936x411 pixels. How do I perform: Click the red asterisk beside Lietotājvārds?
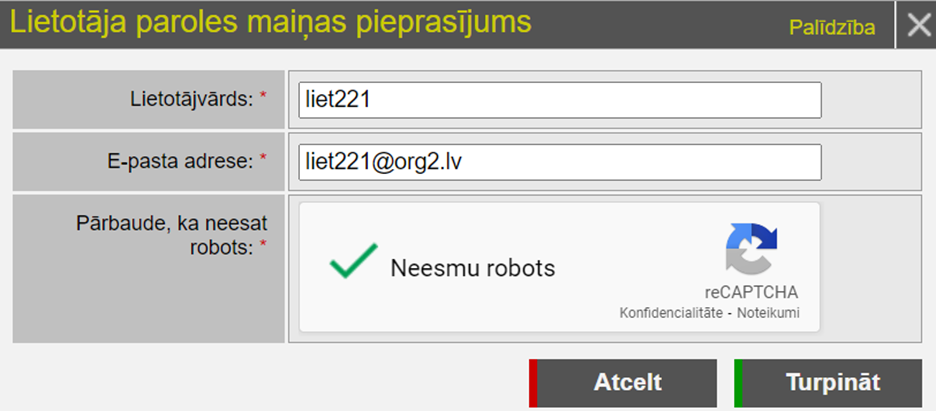(264, 96)
